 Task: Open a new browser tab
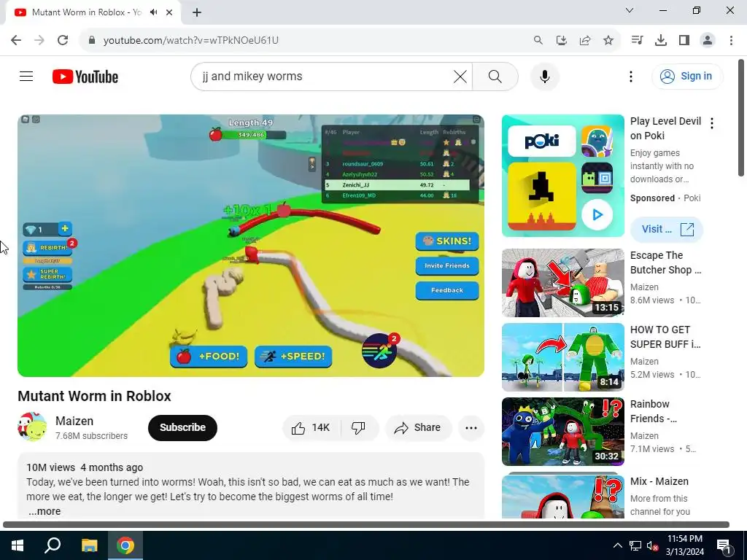[x=197, y=12]
